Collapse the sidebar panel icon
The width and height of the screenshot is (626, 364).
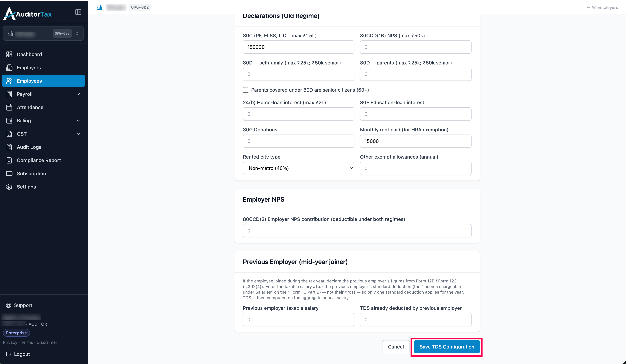[78, 12]
